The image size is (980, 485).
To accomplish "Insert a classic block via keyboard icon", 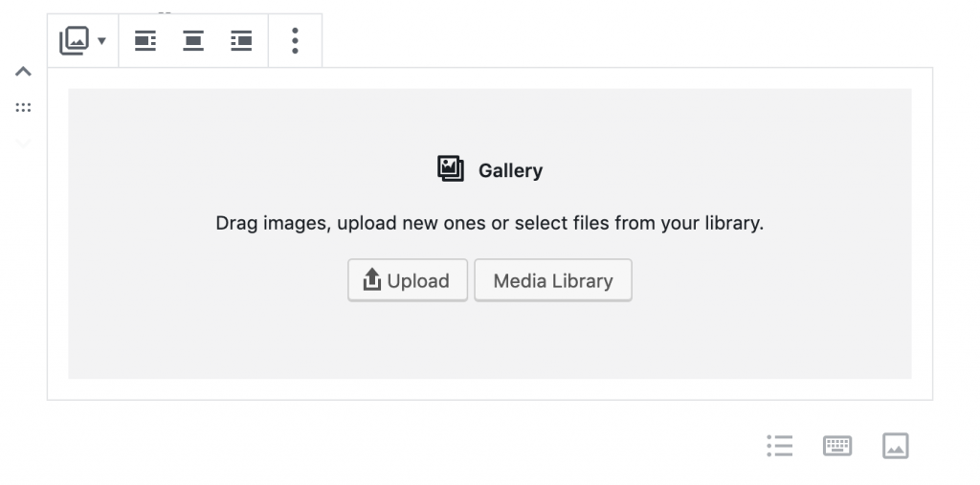I will tap(837, 446).
